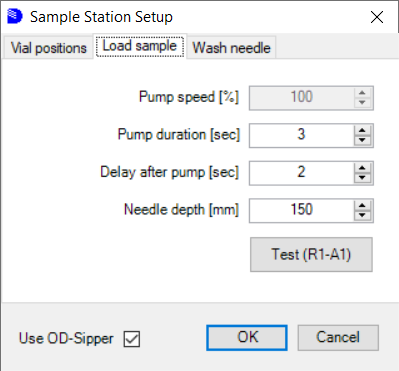Toggle the Use OD-Sipper checkbox
The image size is (399, 371).
(x=132, y=339)
